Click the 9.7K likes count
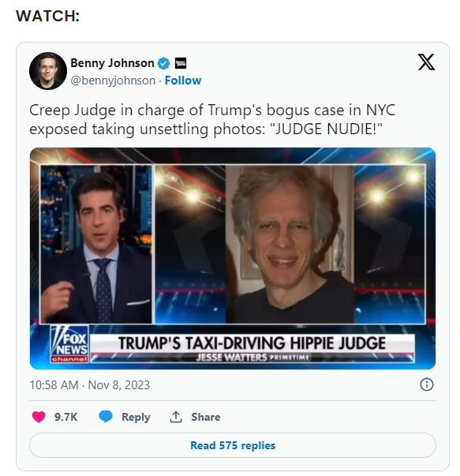The width and height of the screenshot is (460, 476). pos(65,417)
